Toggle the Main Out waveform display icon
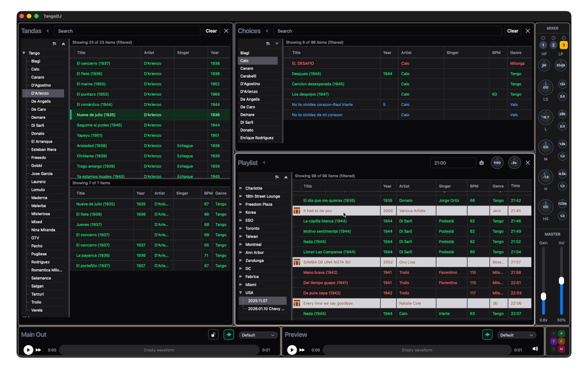The image size is (588, 380). (x=229, y=335)
